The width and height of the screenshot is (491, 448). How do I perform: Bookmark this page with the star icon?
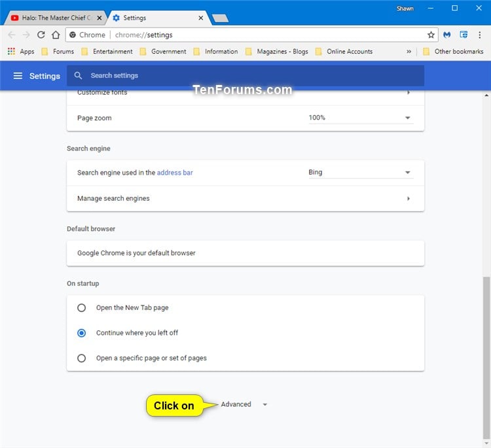[431, 35]
